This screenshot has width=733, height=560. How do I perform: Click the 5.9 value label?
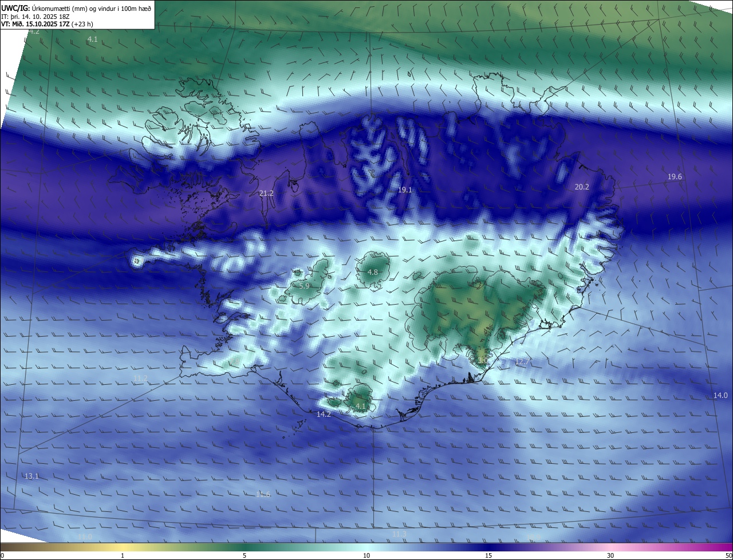click(x=305, y=286)
